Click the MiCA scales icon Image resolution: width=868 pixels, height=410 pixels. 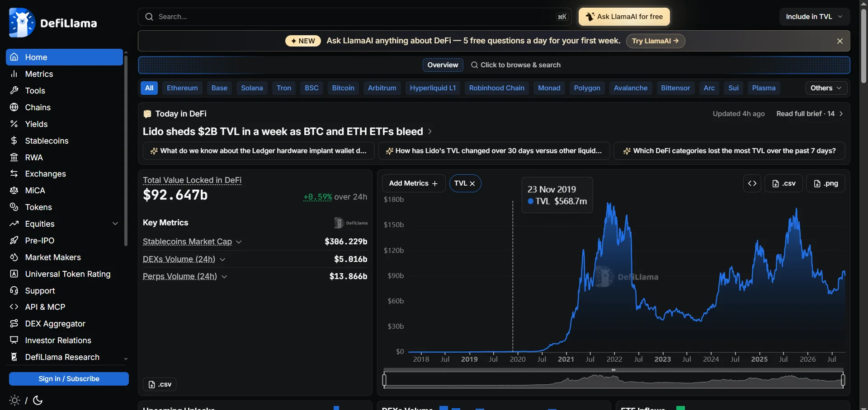(x=14, y=191)
